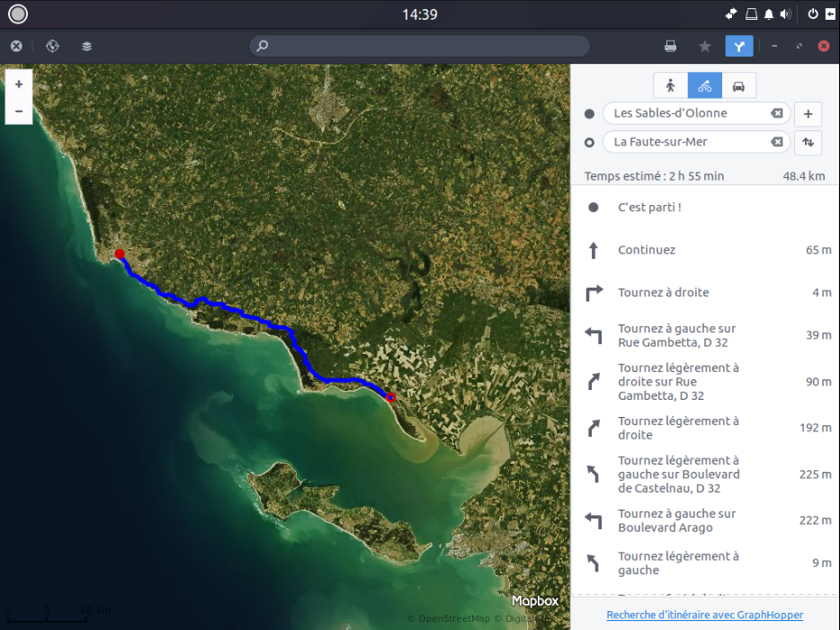This screenshot has height=630, width=840.
Task: Switch the route to car mode
Action: click(738, 85)
